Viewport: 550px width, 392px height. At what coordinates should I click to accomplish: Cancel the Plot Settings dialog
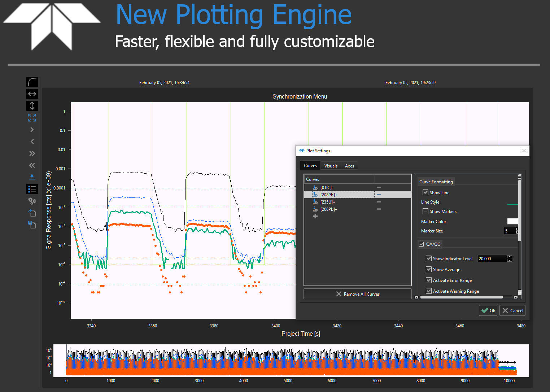[512, 310]
